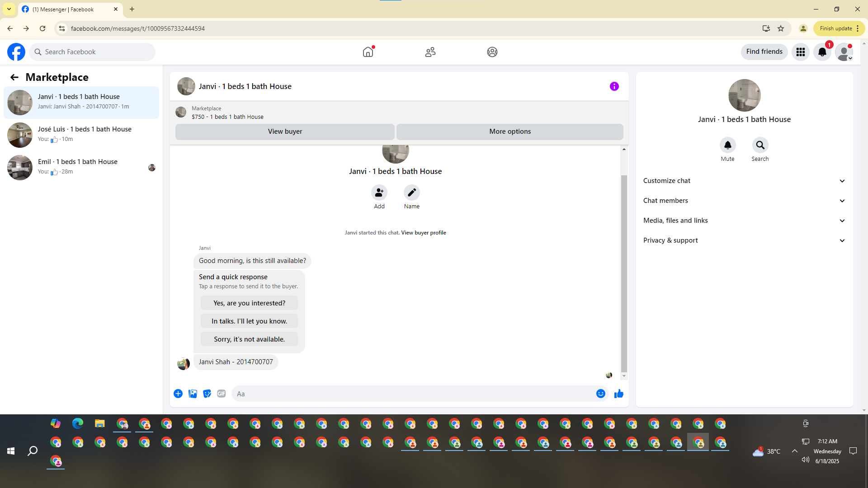Bookmark this page with the star icon
This screenshot has height=488, width=868.
[781, 28]
